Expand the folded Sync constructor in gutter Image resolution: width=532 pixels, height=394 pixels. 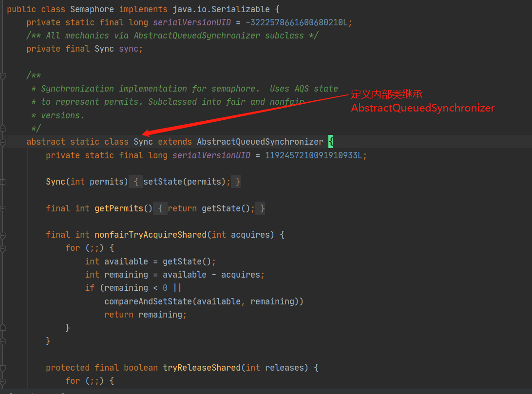3,182
